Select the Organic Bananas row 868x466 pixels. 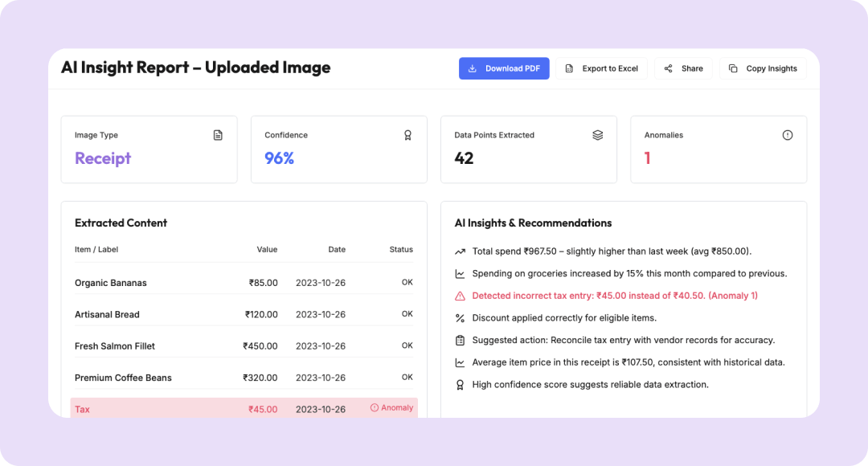pos(244,283)
